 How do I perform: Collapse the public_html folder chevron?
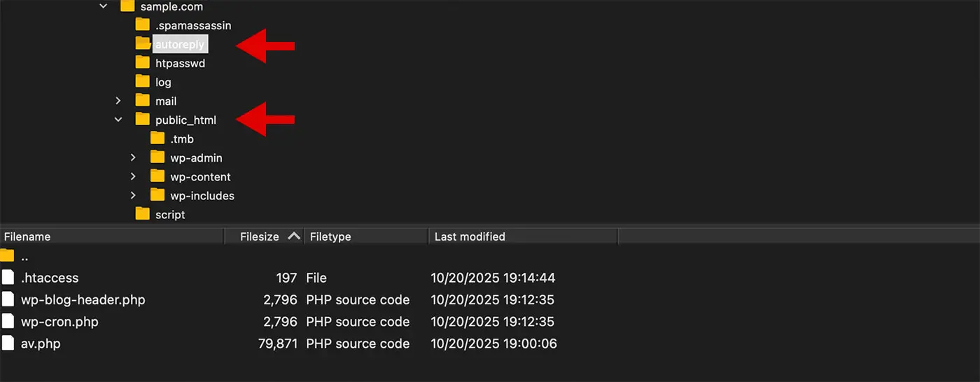tap(118, 120)
